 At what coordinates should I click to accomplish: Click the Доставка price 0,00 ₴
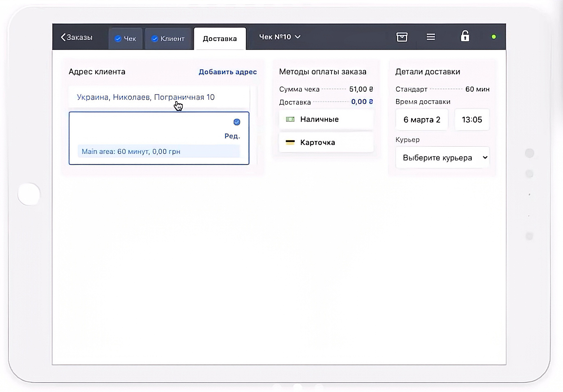point(362,101)
